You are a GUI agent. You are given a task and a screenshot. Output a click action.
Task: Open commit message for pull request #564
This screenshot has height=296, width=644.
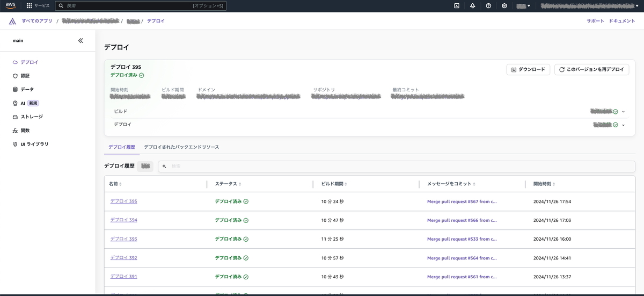(x=462, y=258)
